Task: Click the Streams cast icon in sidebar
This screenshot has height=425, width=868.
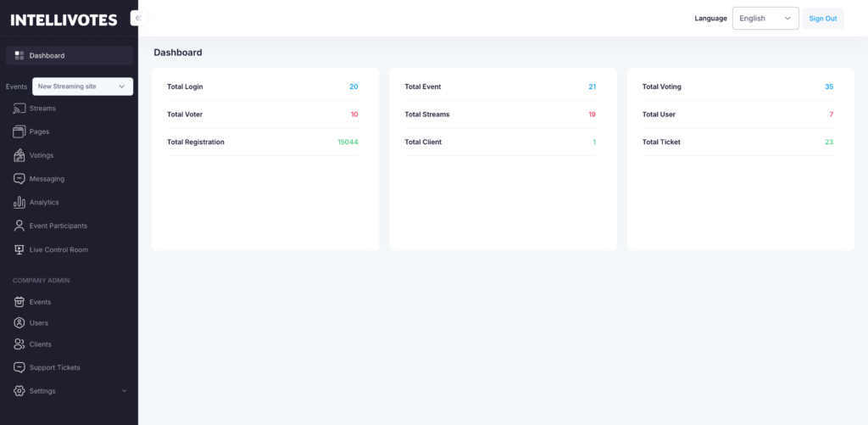Action: (x=19, y=109)
